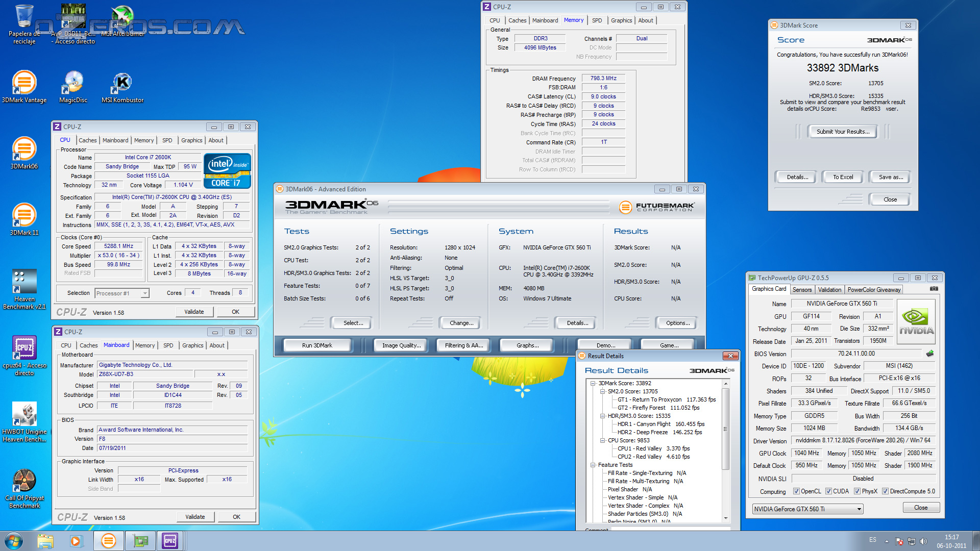The width and height of the screenshot is (980, 551).
Task: Show hidden tray icons arrow
Action: click(x=887, y=541)
